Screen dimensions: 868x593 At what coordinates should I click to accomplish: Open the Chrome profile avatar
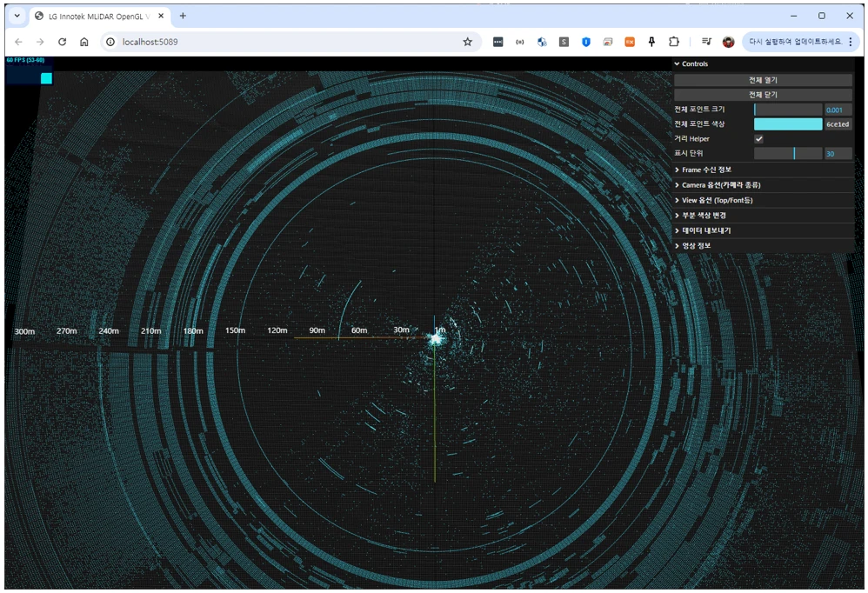pos(729,42)
